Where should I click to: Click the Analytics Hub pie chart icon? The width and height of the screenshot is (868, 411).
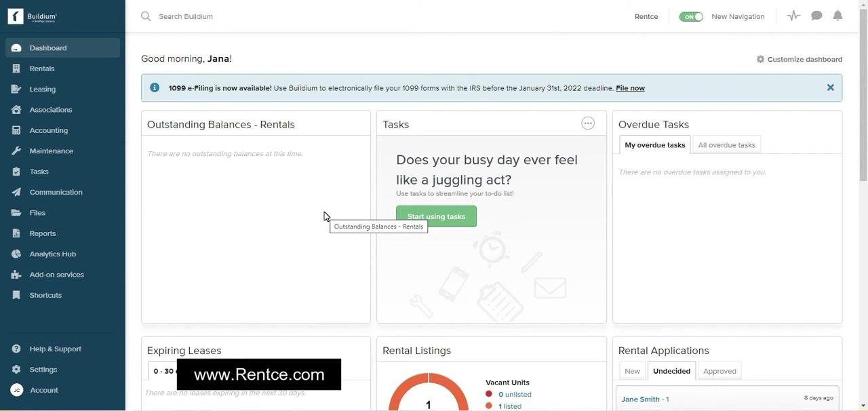tap(16, 254)
